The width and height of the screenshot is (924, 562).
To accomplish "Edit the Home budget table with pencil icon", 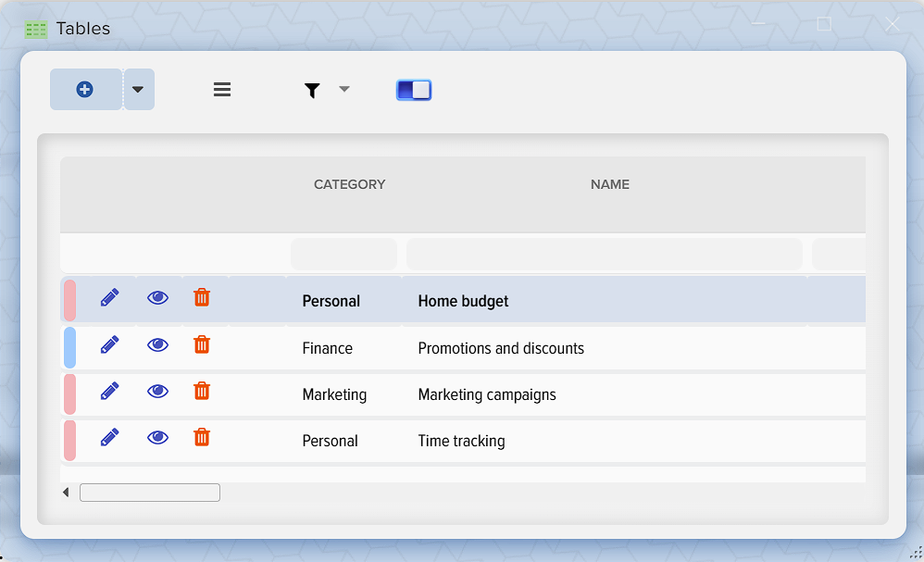I will pos(109,297).
